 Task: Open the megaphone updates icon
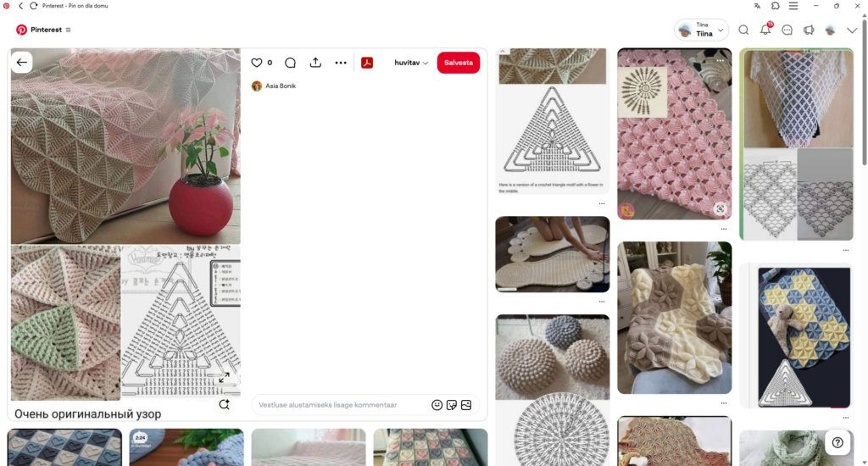(809, 30)
